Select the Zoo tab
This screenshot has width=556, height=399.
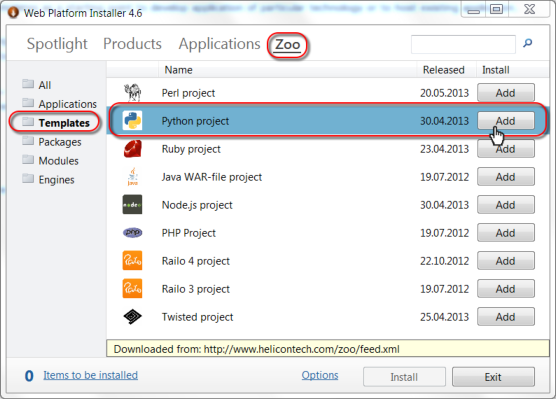(288, 45)
